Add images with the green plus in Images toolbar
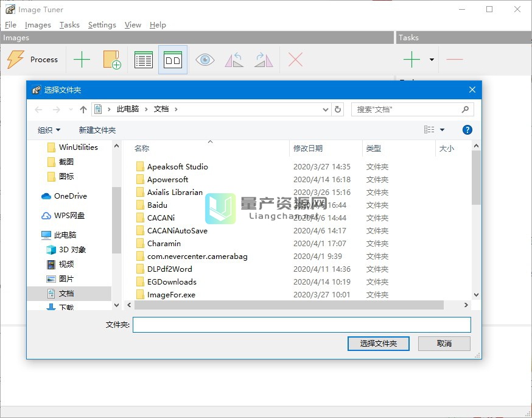The image size is (532, 418). 82,60
